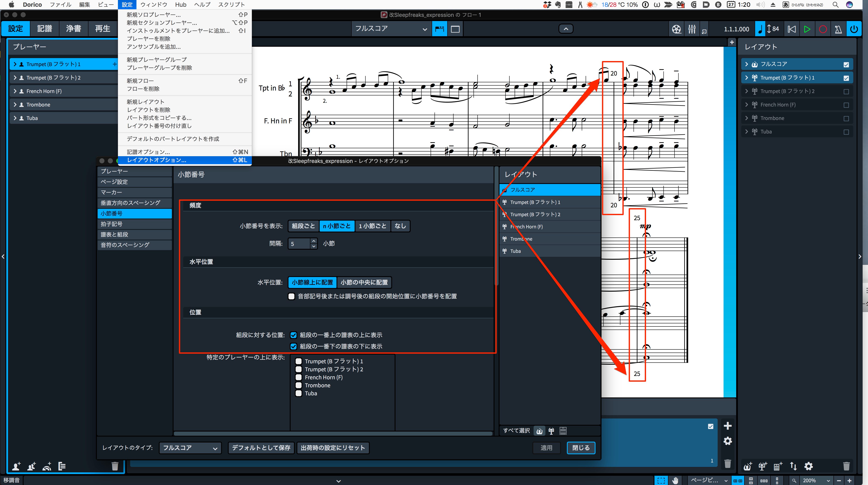
Task: Open レイアウトのタイプ dropdown
Action: tap(190, 448)
